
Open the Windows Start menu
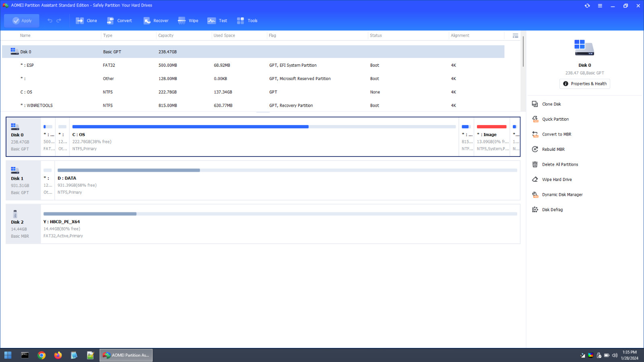coord(8,355)
